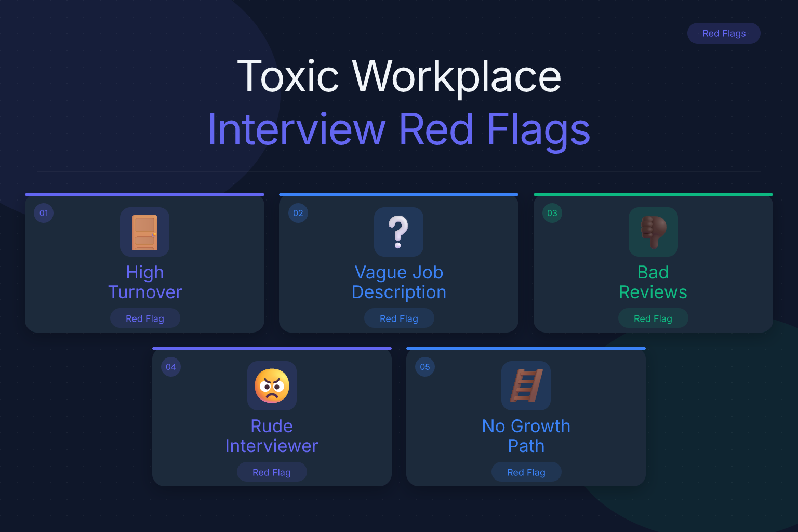The width and height of the screenshot is (798, 532).
Task: Click the Bad Reviews heading
Action: (x=653, y=282)
